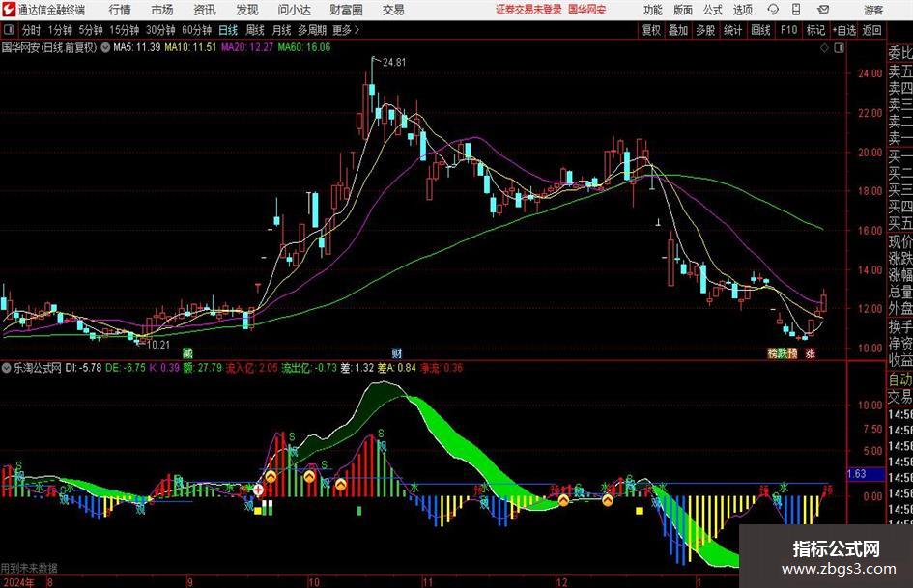Open the mobile phone icon

[x=796, y=10]
